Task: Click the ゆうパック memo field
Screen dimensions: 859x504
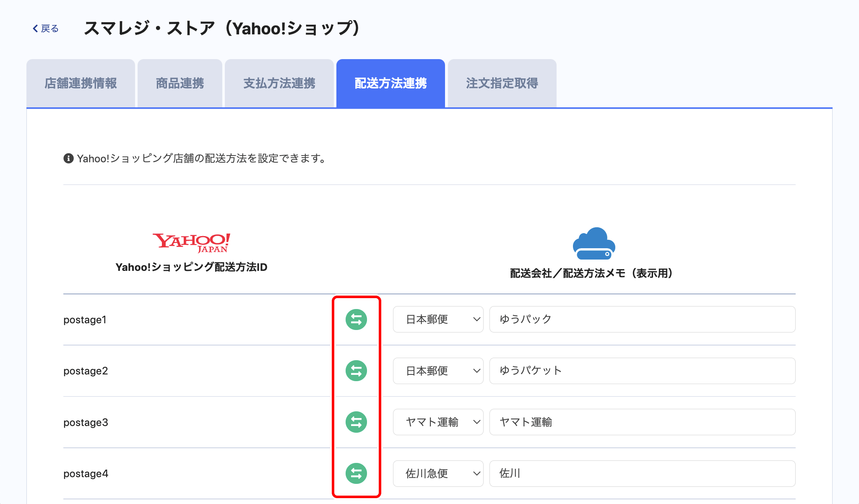Action: coord(642,320)
